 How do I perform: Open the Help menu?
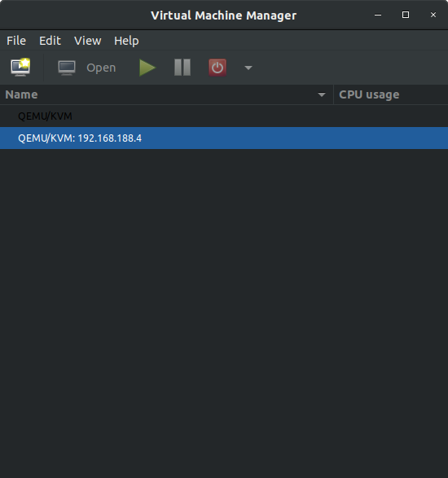126,41
